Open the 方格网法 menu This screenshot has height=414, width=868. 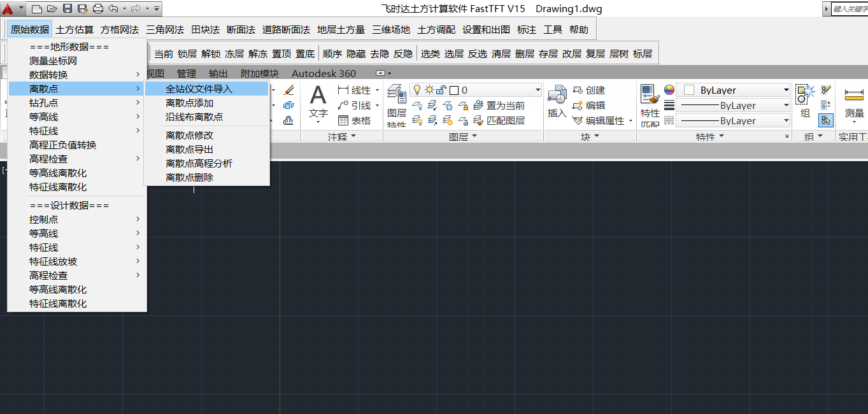[120, 30]
